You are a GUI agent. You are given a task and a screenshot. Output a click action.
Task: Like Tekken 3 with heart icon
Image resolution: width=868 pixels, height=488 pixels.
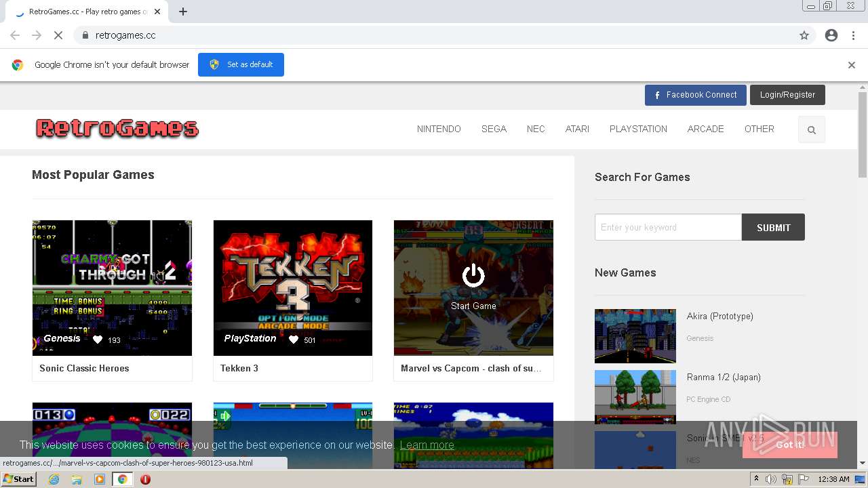point(294,340)
